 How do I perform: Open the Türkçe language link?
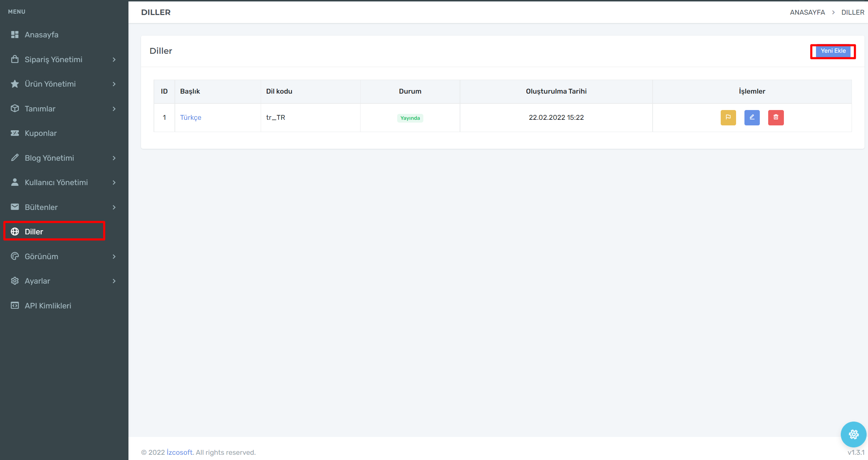[191, 117]
